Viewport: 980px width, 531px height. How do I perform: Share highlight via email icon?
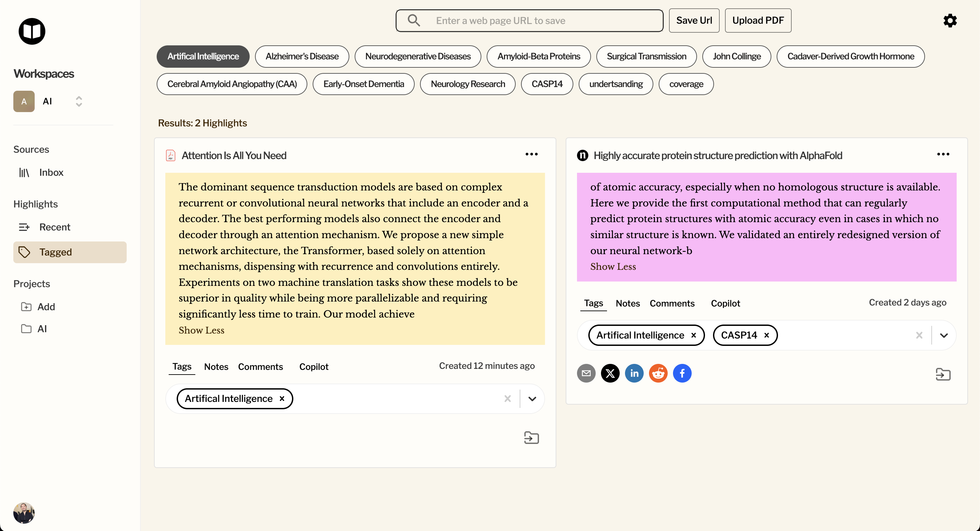tap(586, 373)
